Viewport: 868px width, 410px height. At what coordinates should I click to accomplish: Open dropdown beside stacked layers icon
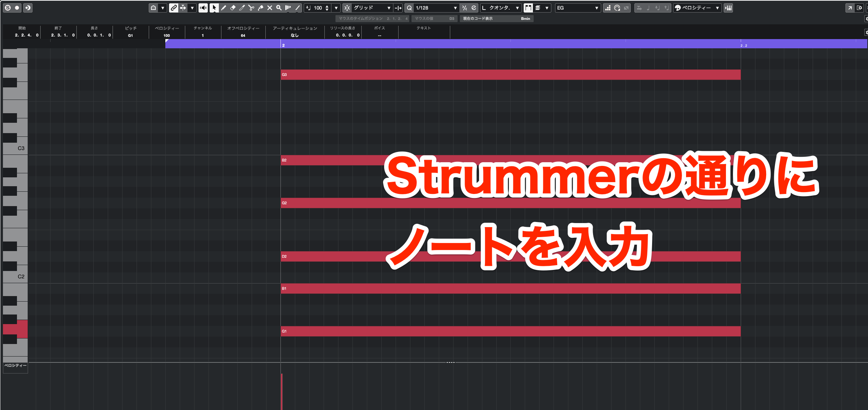[x=547, y=8]
